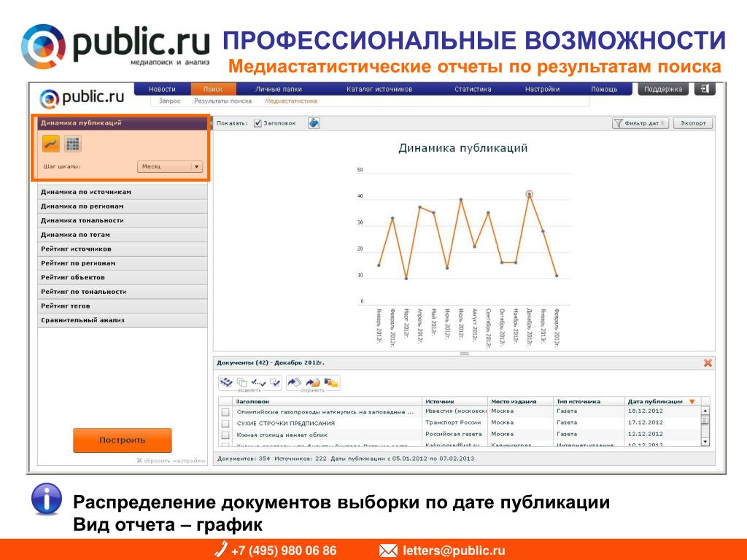Expand the Рейтинг тегов section

(123, 306)
